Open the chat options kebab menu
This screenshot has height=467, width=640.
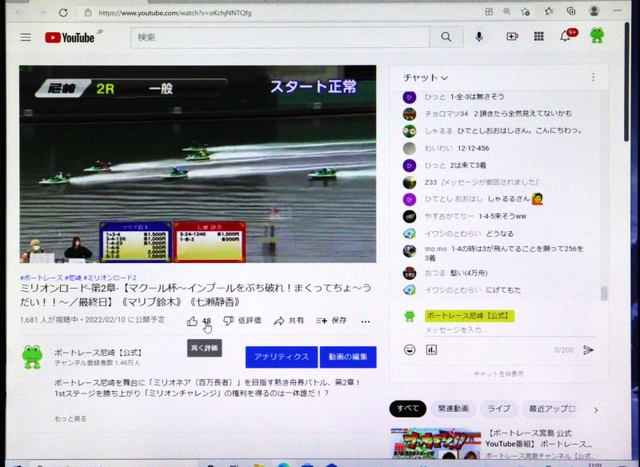593,77
